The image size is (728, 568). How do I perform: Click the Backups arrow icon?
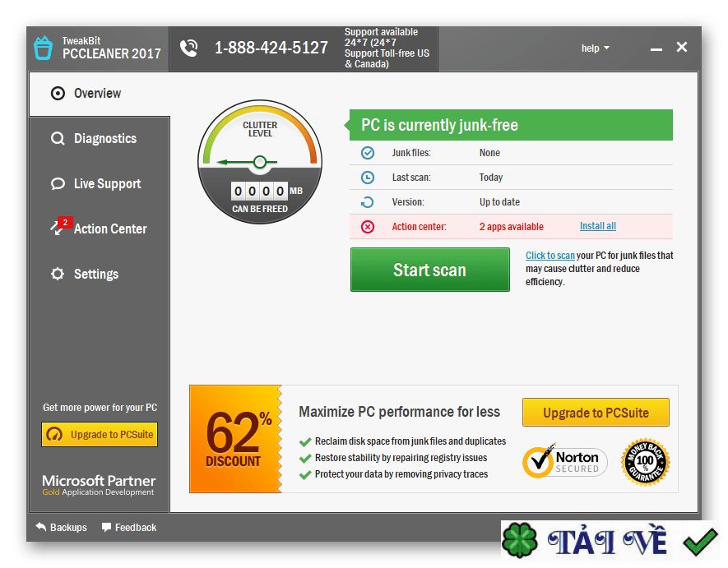[x=41, y=527]
